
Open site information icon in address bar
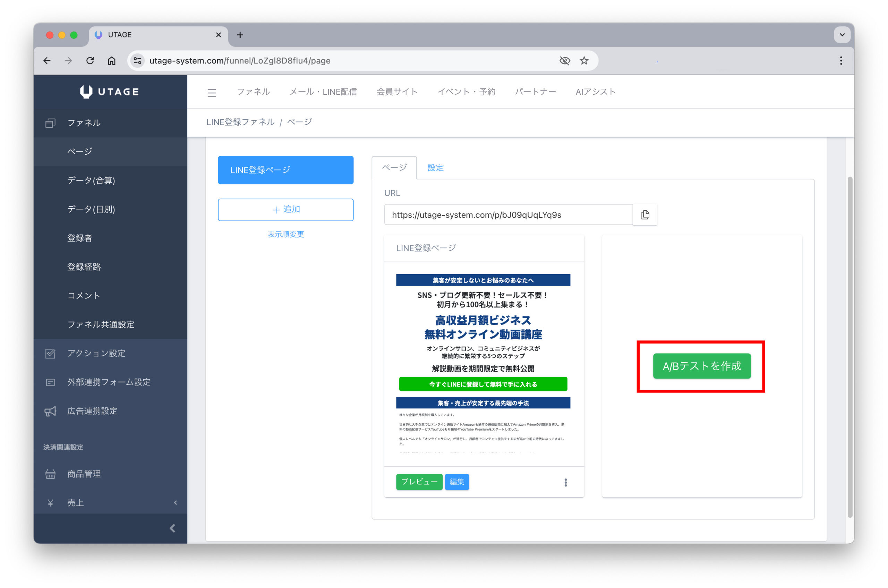click(x=138, y=61)
